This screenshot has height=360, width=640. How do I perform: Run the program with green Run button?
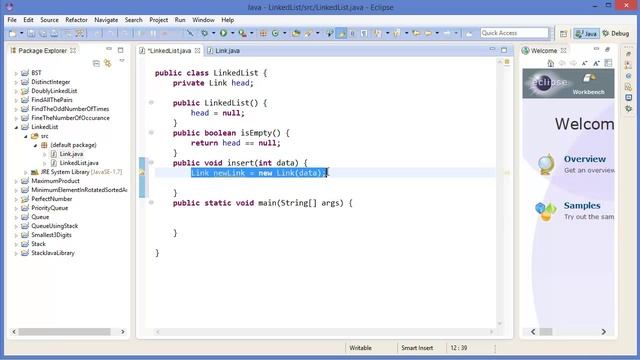pos(223,33)
